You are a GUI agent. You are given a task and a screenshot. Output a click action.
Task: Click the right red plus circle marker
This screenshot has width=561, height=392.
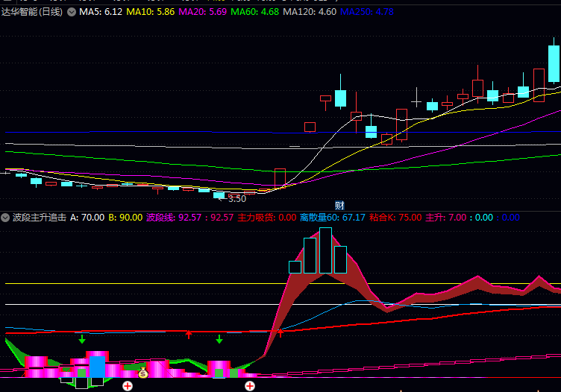pos(250,386)
